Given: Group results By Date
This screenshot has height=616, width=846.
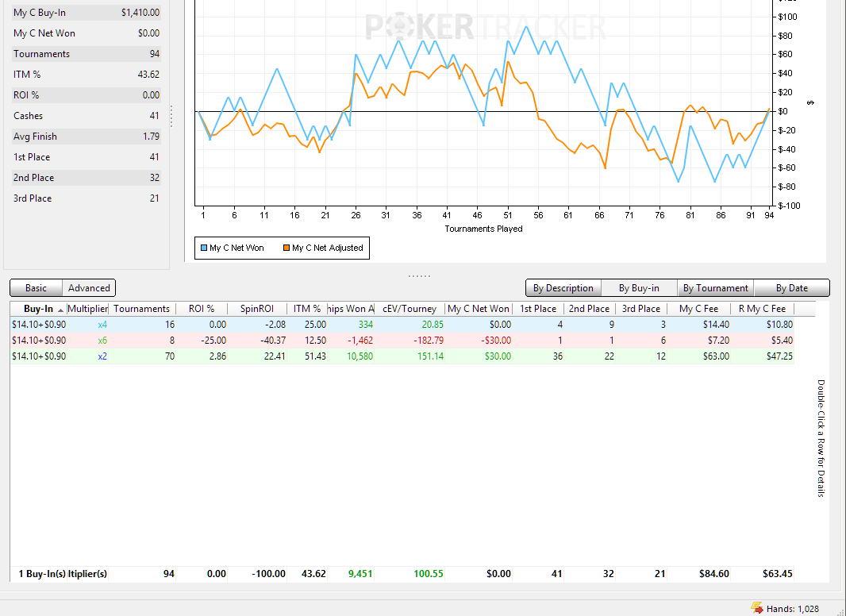Looking at the screenshot, I should point(791,288).
